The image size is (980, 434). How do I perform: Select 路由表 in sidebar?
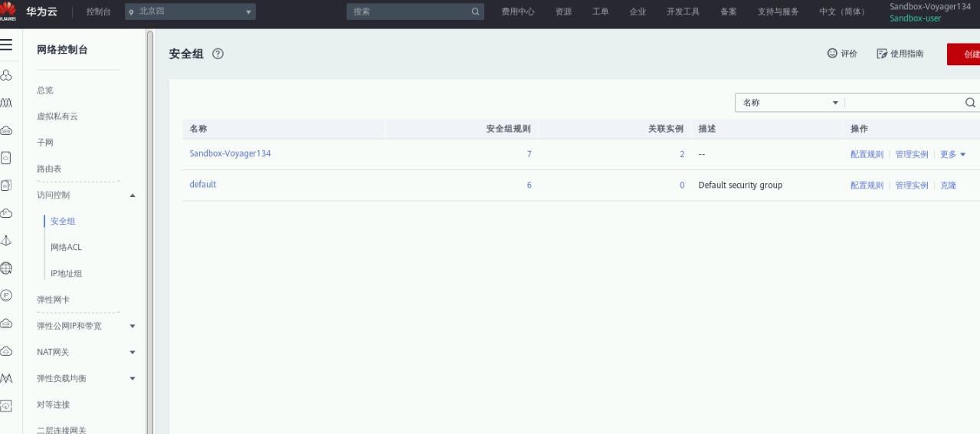(x=49, y=169)
